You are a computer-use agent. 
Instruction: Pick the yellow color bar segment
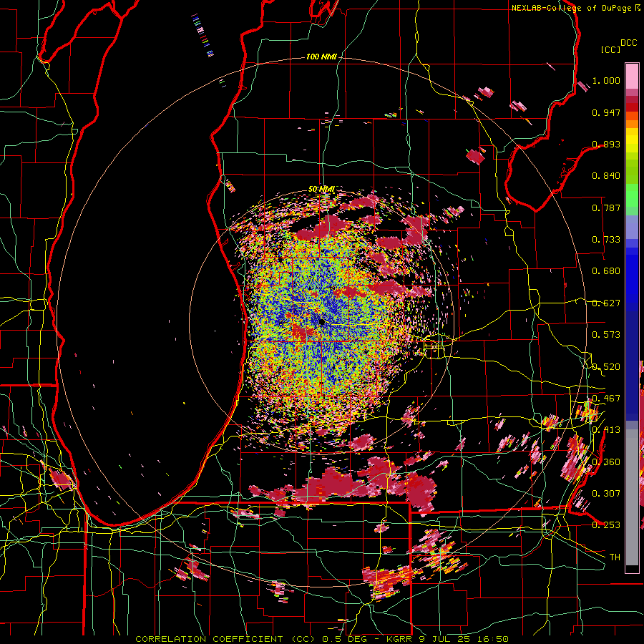(x=632, y=140)
